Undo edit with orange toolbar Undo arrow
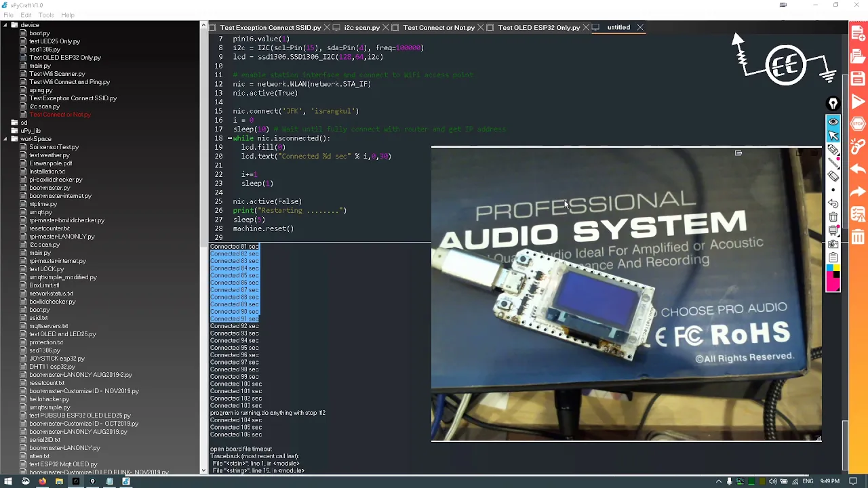 pyautogui.click(x=858, y=169)
